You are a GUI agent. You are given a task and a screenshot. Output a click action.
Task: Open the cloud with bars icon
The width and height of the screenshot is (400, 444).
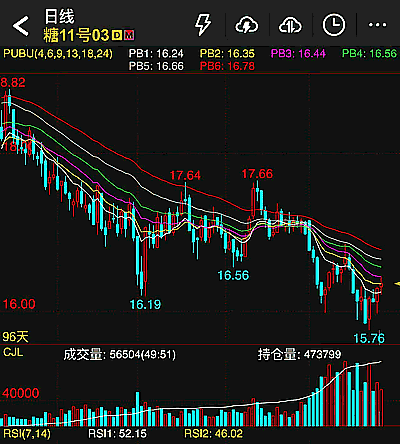(290, 25)
